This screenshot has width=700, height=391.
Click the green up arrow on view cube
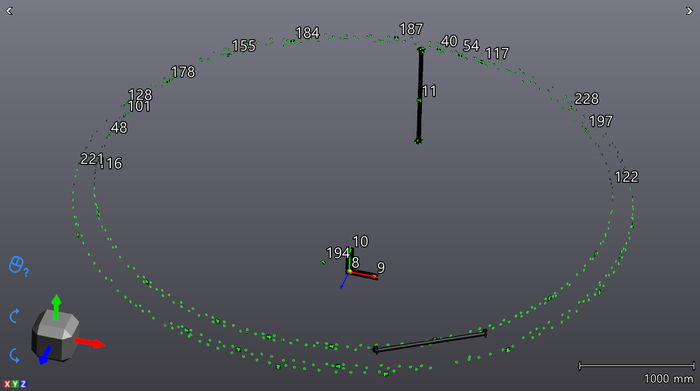point(56,307)
